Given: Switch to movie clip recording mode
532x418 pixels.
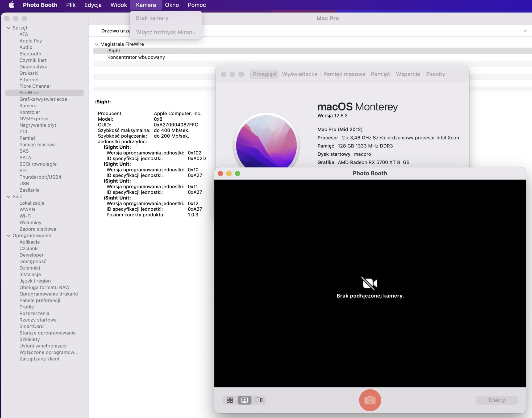Looking at the screenshot, I should [259, 400].
